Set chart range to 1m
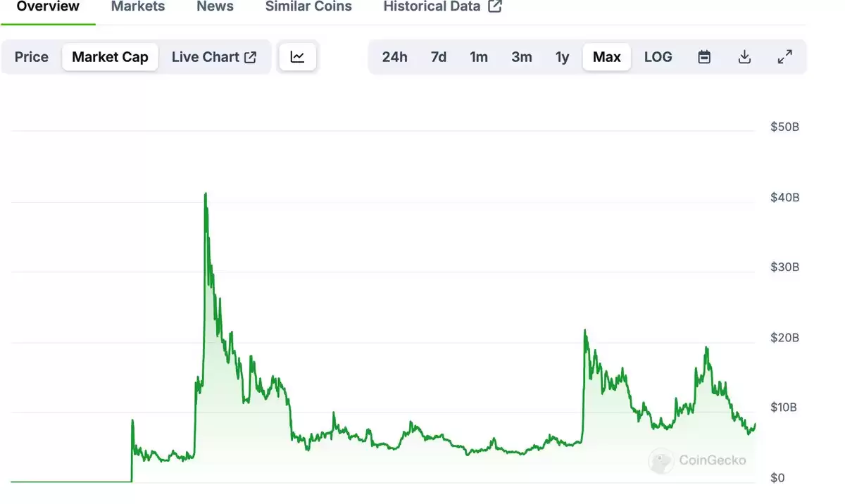 coord(479,57)
